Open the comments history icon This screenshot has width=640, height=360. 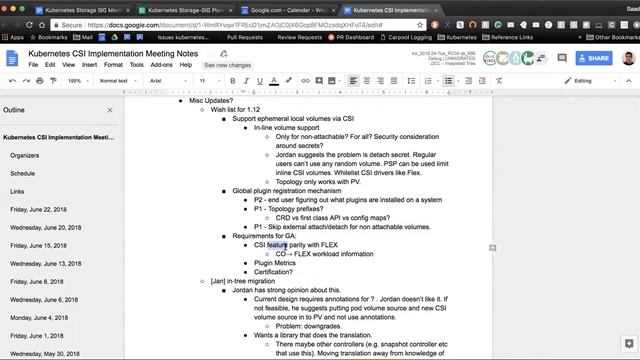(562, 58)
